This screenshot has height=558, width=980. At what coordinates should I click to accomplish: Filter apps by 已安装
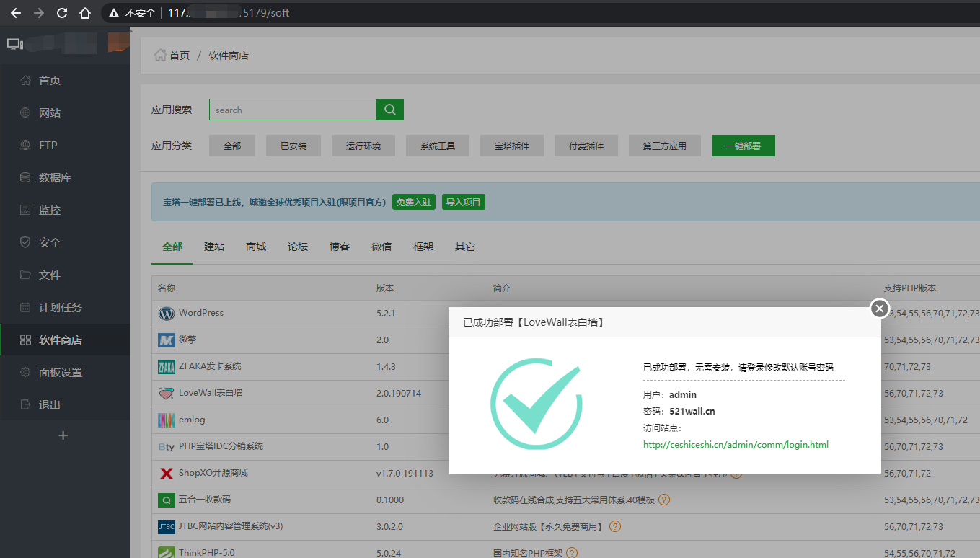coord(293,146)
